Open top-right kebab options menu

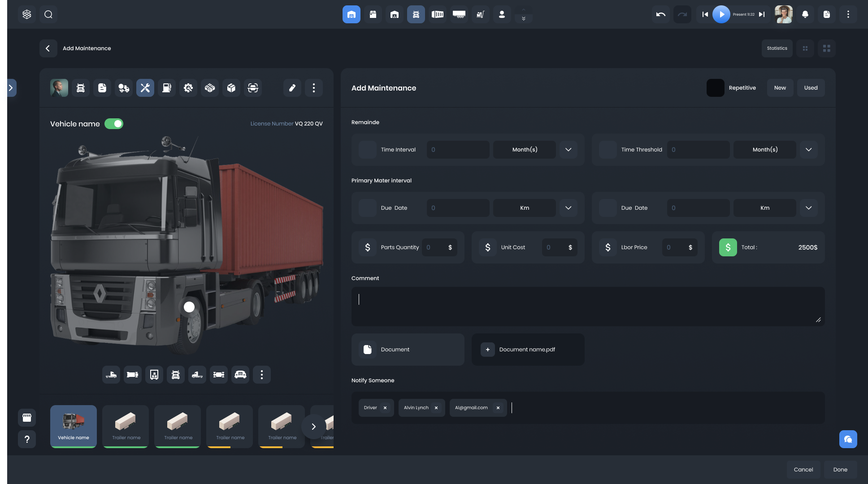tap(848, 14)
